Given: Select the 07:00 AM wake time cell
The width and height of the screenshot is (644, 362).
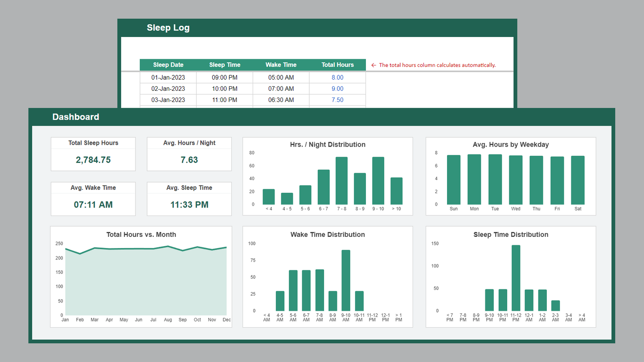Looking at the screenshot, I should coord(281,89).
